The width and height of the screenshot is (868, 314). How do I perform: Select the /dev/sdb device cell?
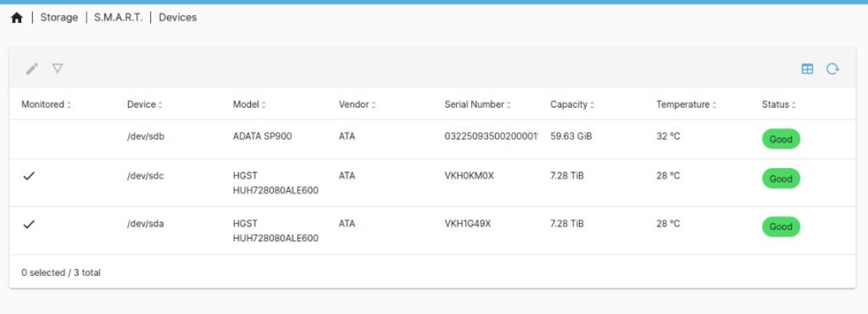click(x=146, y=136)
